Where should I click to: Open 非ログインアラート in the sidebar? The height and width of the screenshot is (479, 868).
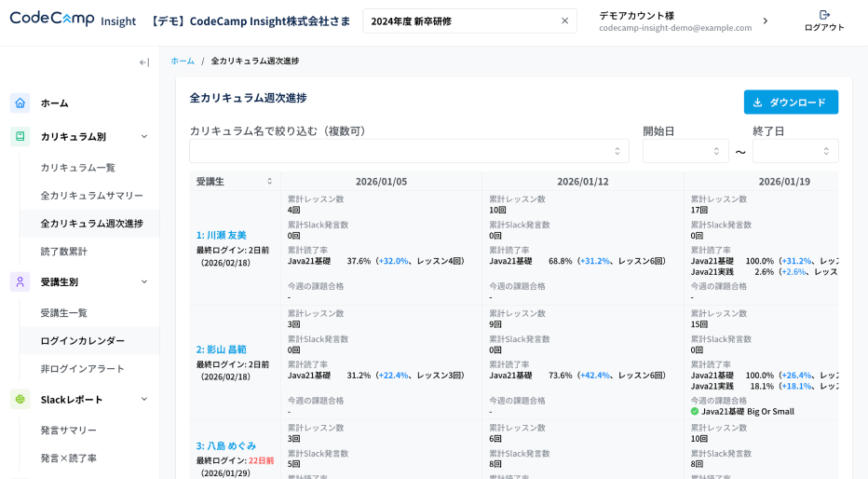tap(83, 368)
